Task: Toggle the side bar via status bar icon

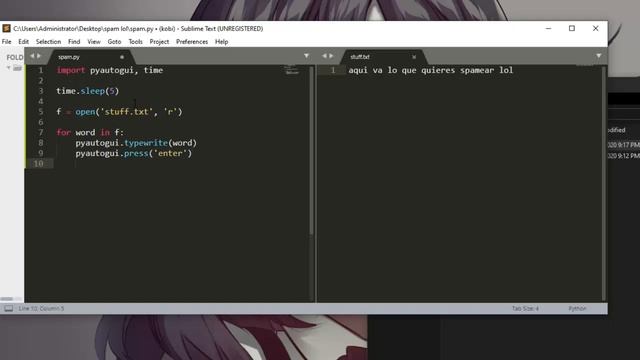Action: pyautogui.click(x=9, y=309)
